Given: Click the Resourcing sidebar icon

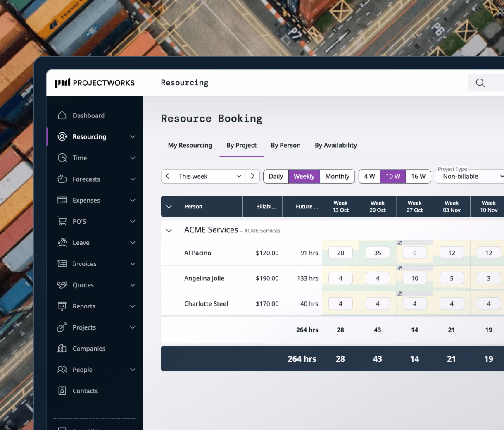Looking at the screenshot, I should pyautogui.click(x=62, y=136).
